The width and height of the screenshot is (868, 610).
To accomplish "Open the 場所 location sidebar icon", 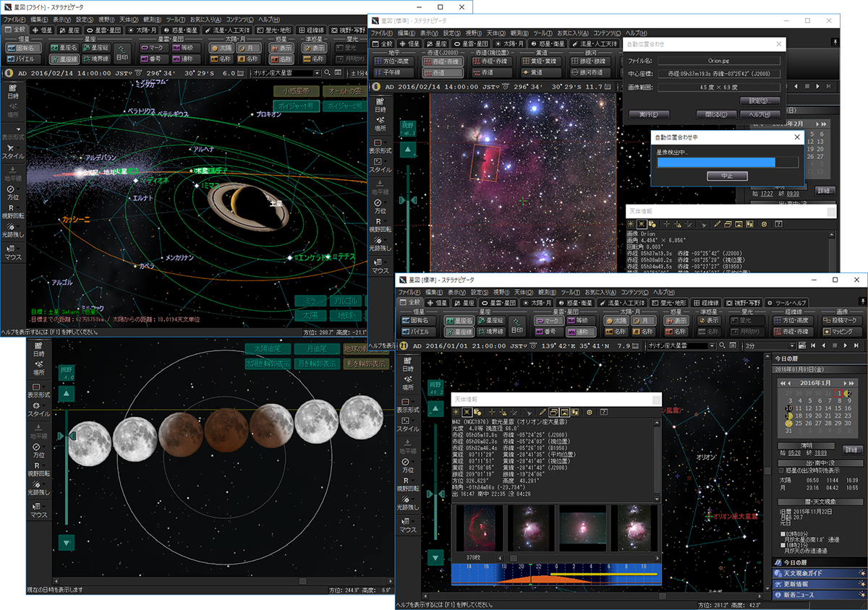I will (39, 369).
